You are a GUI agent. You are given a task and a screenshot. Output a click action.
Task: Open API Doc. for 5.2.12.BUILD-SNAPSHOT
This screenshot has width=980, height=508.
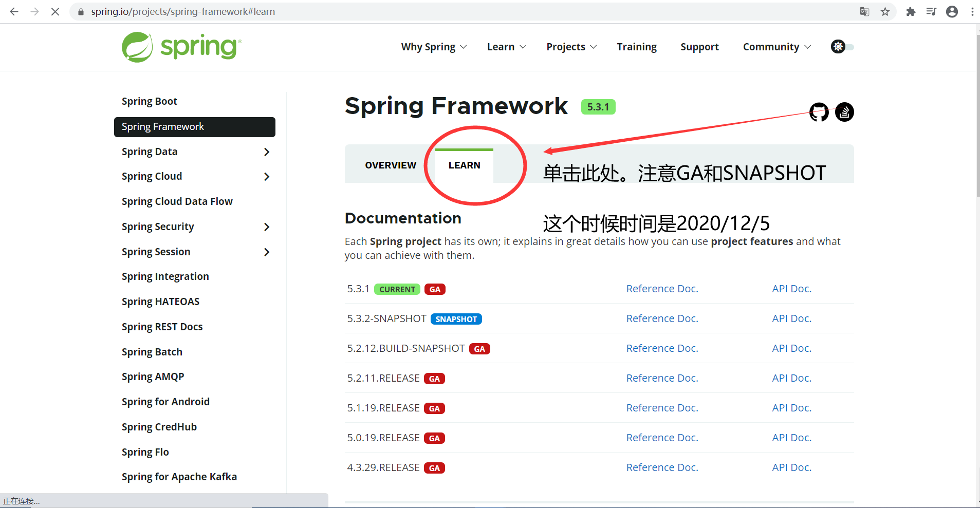click(x=791, y=348)
